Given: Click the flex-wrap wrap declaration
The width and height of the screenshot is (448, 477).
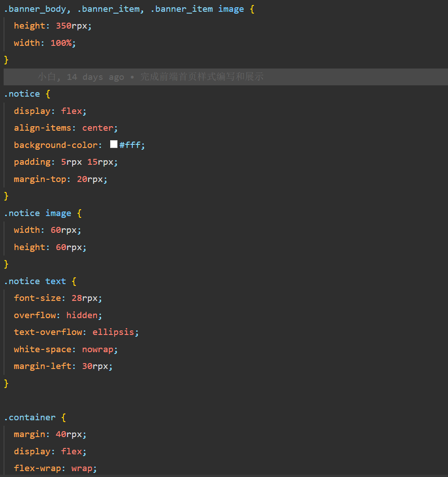Looking at the screenshot, I should pos(55,468).
